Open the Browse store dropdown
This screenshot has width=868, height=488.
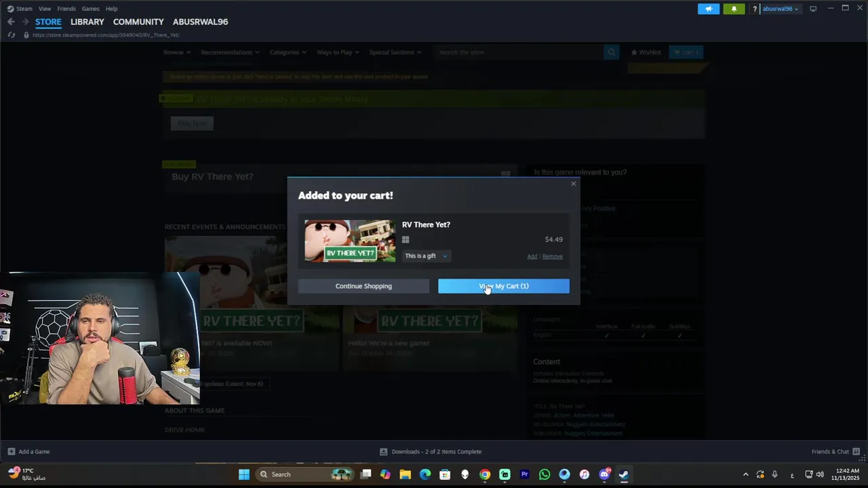[176, 52]
